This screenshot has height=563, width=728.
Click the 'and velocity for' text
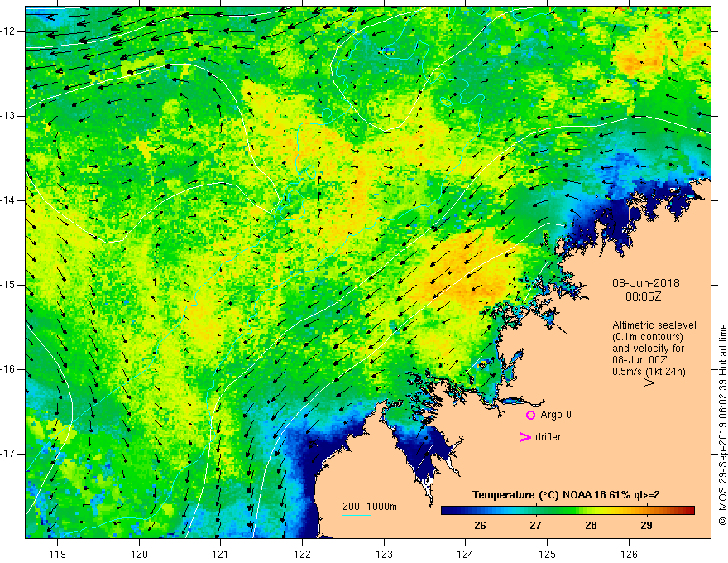click(648, 349)
